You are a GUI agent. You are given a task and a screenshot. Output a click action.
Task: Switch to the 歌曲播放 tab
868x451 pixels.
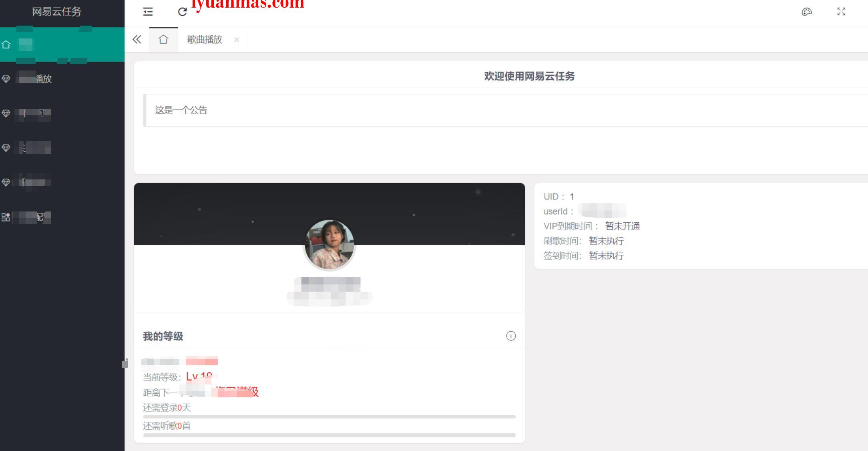205,39
